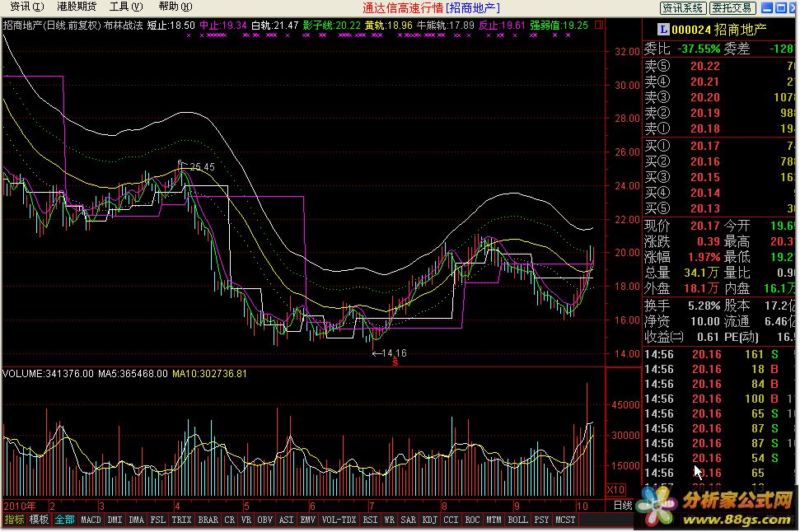The width and height of the screenshot is (800, 532).
Task: Click the VOLUME:341376.00 label
Action: pos(48,373)
